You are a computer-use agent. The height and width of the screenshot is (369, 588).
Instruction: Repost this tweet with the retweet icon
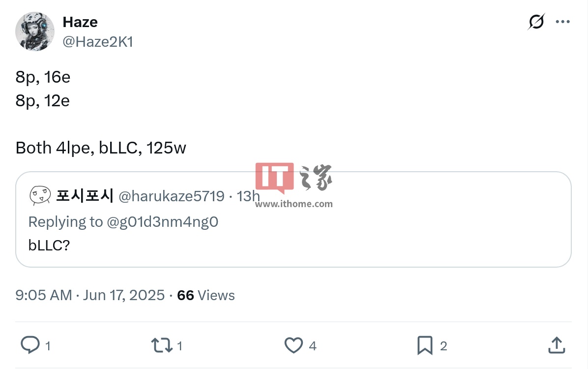(162, 345)
